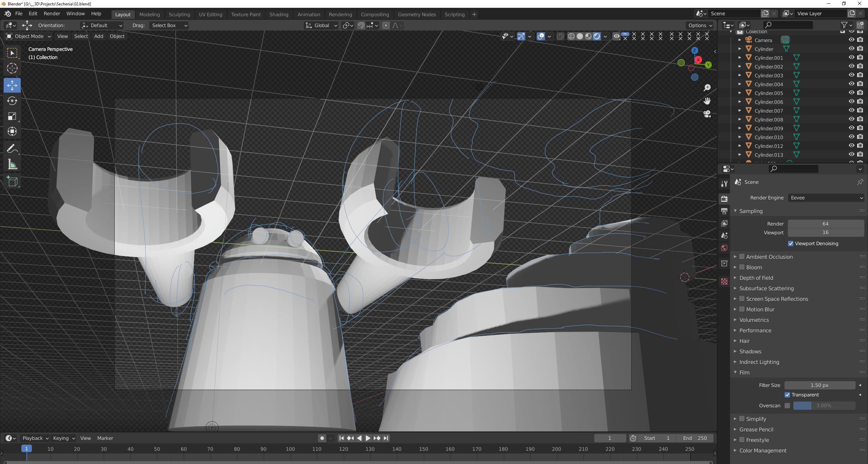Switch to the Shading workspace tab

coord(279,15)
